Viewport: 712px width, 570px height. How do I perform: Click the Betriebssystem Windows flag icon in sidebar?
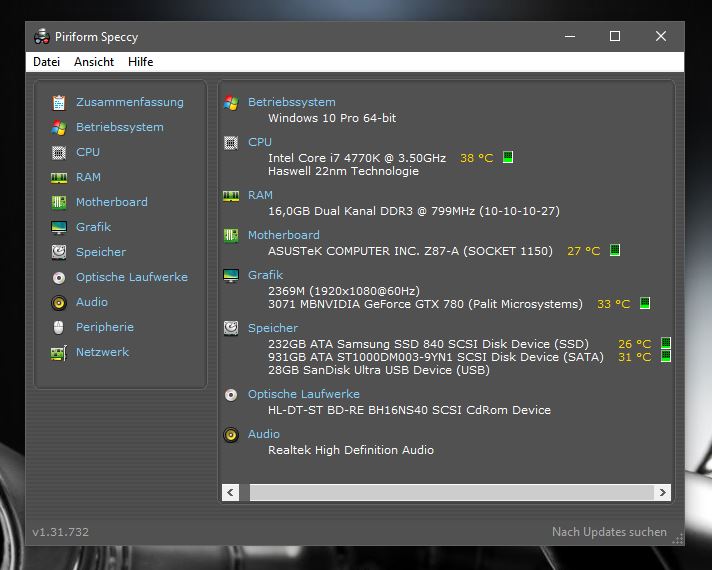(x=59, y=128)
